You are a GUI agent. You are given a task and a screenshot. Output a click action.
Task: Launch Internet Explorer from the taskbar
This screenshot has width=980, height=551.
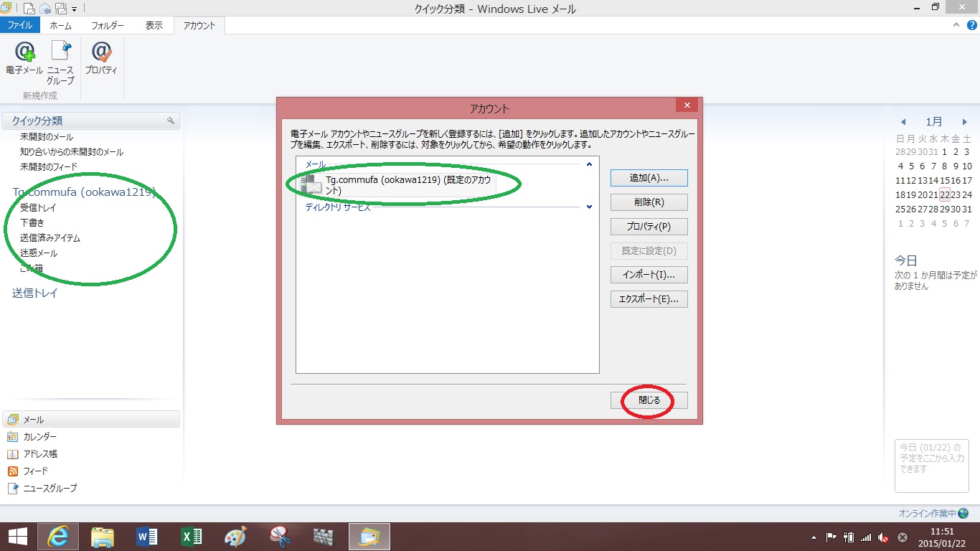pos(58,537)
